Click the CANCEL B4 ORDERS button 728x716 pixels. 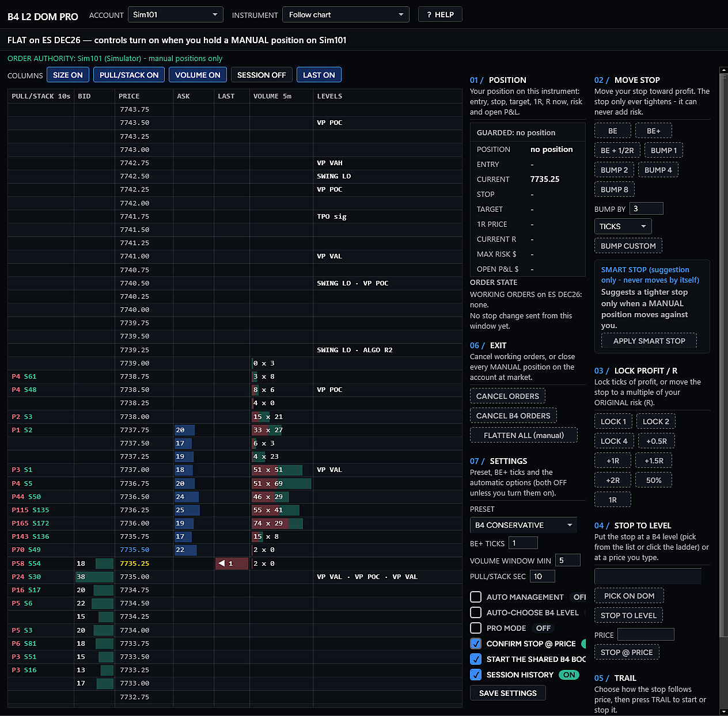513,416
